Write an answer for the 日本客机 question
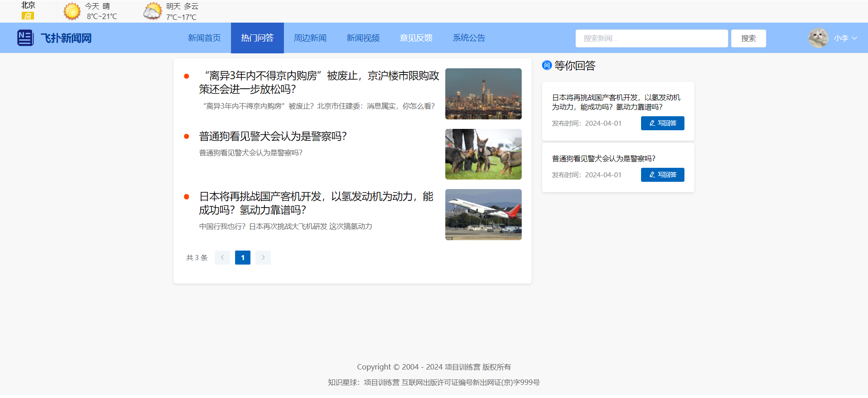 pos(663,123)
